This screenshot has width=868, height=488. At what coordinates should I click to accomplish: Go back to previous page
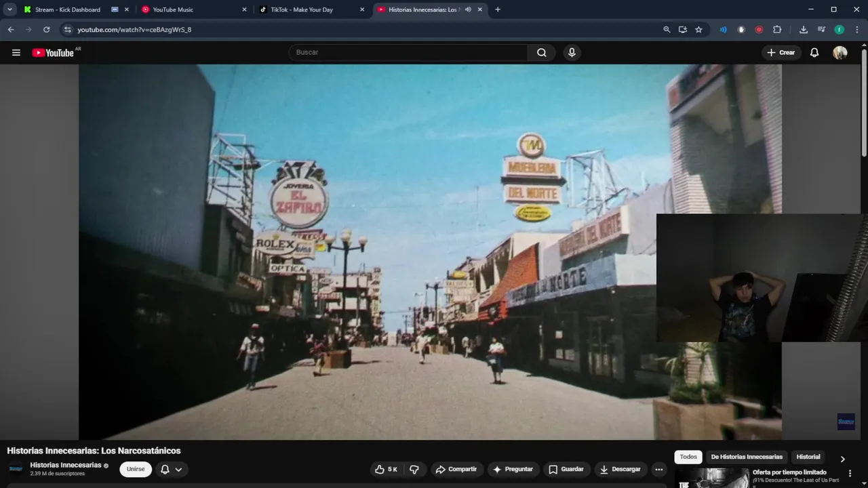[11, 30]
